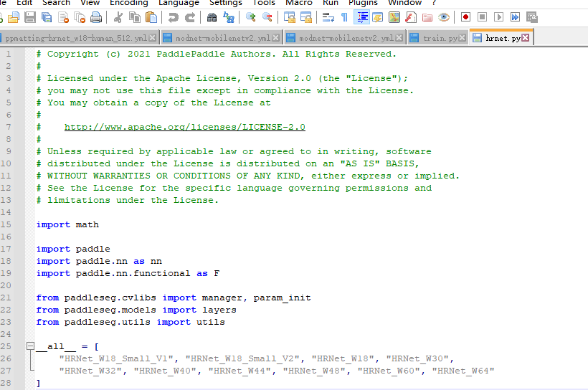Toggle synchronized horizontal scrolling
The height and width of the screenshot is (390, 588).
pos(306,17)
